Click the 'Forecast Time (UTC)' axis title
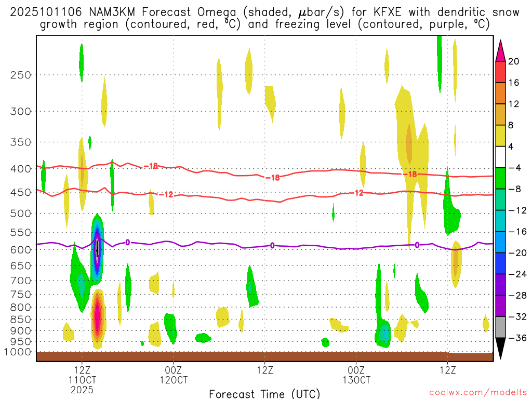The height and width of the screenshot is (399, 532). [264, 394]
